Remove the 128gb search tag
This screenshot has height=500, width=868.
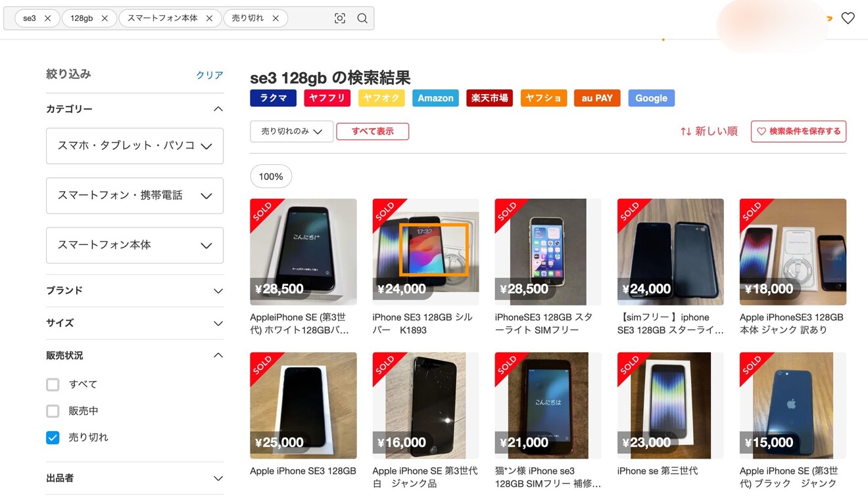tap(105, 18)
